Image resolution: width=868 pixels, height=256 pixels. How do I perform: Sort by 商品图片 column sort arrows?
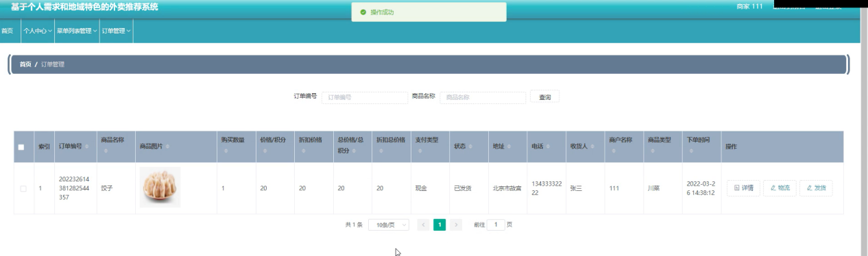coord(168,146)
